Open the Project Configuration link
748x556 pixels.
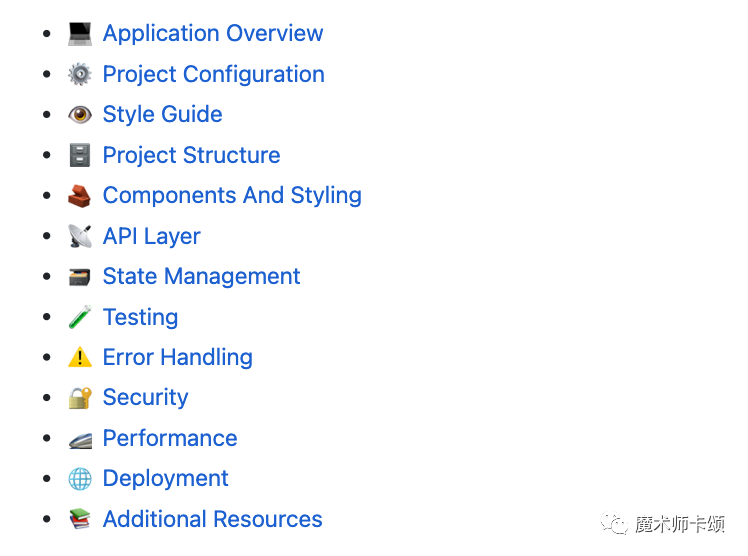(214, 74)
